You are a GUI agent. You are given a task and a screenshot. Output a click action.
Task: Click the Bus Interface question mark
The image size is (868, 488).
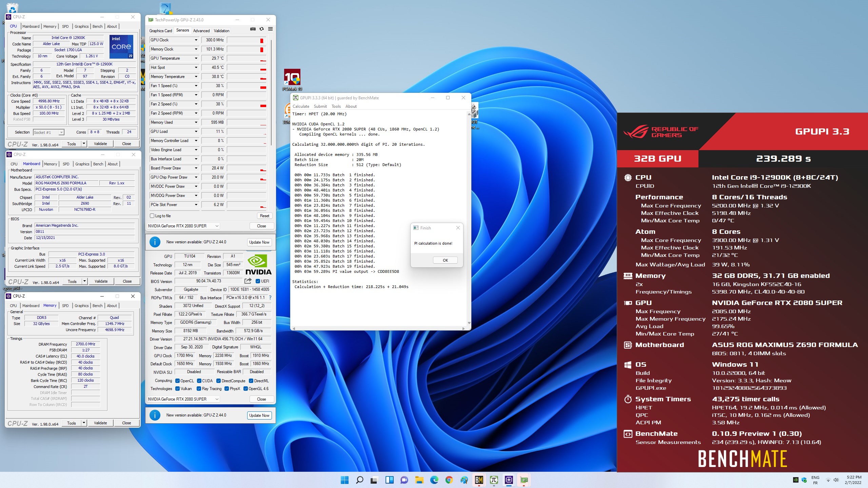pyautogui.click(x=270, y=298)
